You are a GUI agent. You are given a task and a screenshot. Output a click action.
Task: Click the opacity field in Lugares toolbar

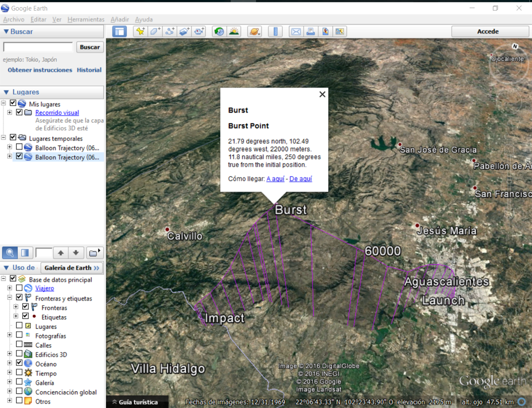(44, 252)
